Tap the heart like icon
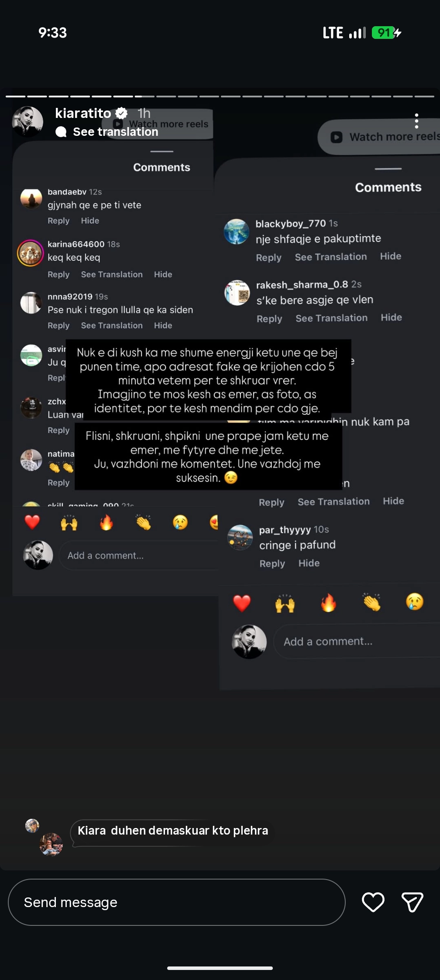Viewport: 440px width, 980px height. pos(373,902)
